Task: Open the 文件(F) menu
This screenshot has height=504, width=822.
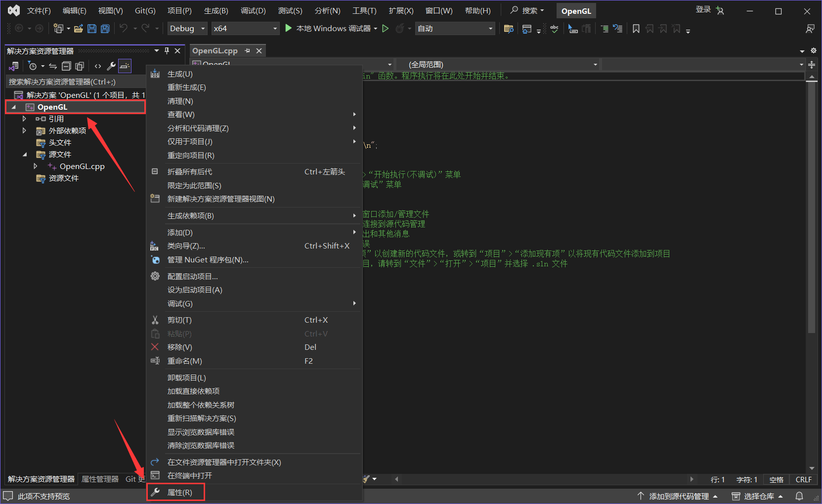Action: [39, 10]
